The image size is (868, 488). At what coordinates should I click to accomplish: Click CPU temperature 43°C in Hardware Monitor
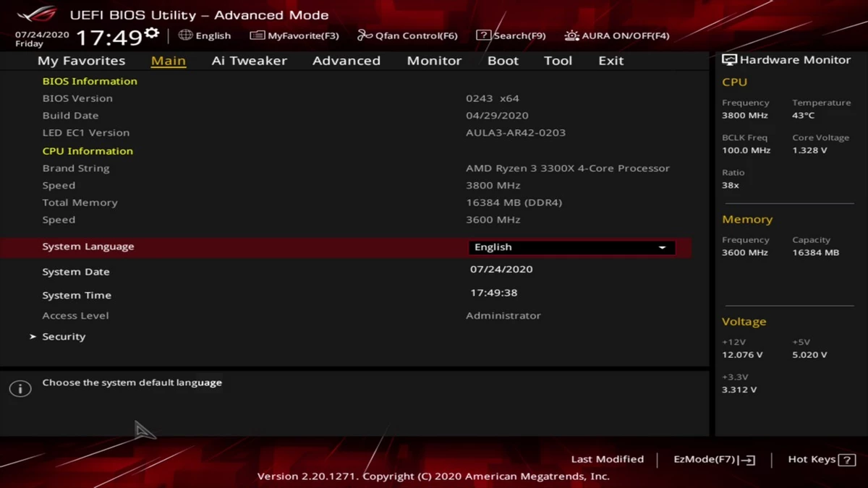[804, 116]
